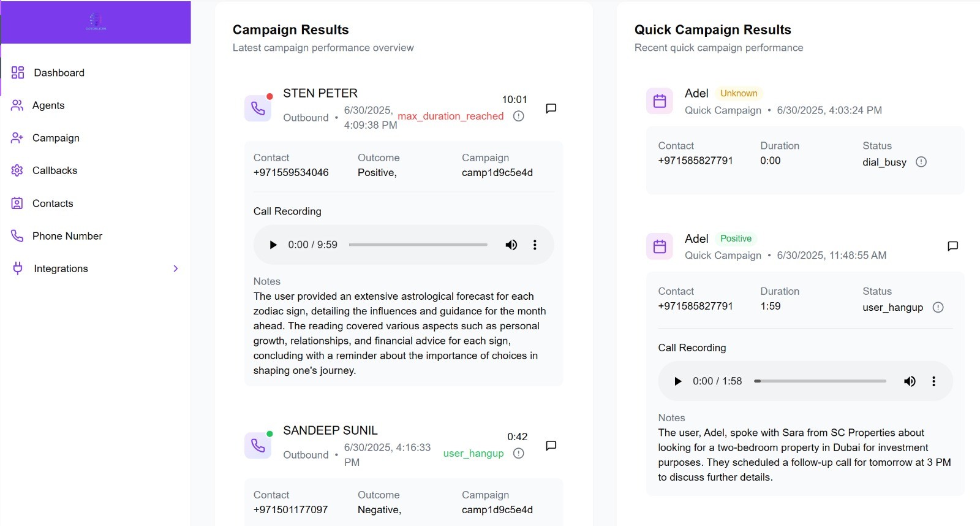Click SANDEEP SUNIL's green user_hangup label
980x526 pixels.
click(473, 453)
